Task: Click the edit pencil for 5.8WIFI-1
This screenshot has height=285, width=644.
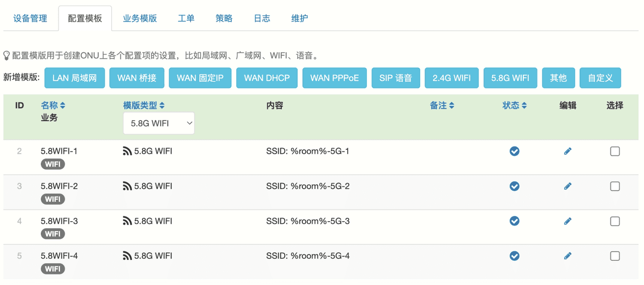Action: pos(568,151)
